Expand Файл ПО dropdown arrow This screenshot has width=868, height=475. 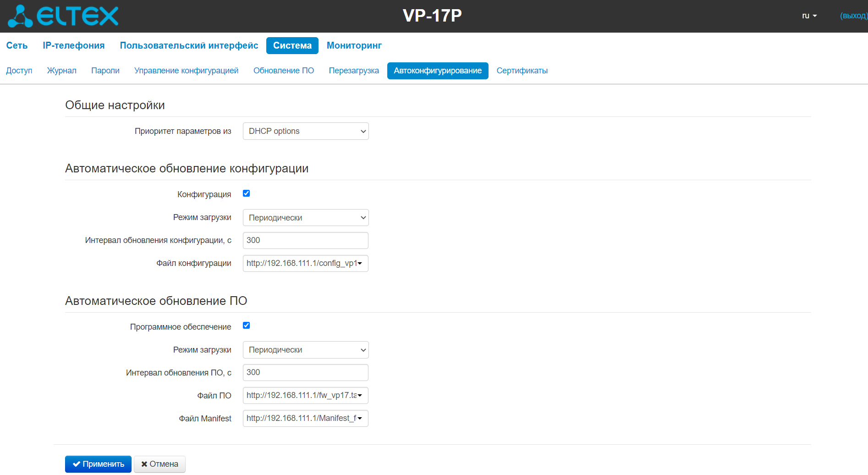(360, 395)
